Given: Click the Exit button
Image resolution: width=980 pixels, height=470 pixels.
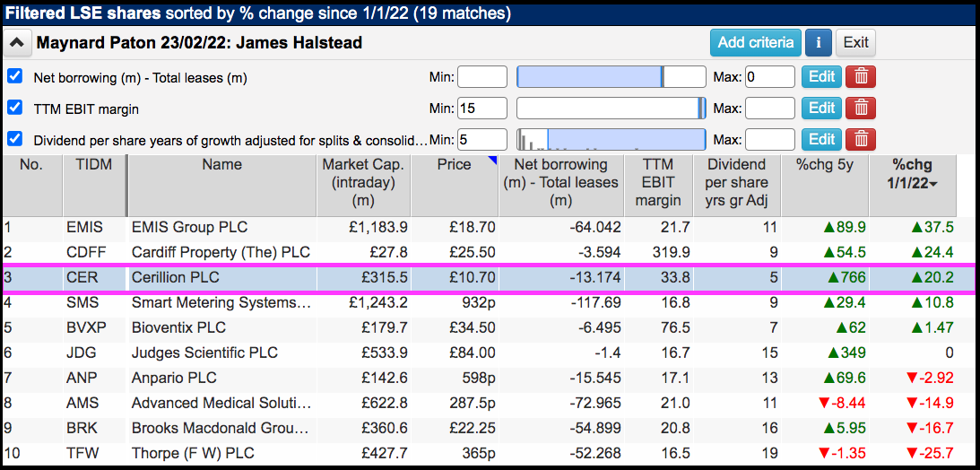Looking at the screenshot, I should point(855,42).
